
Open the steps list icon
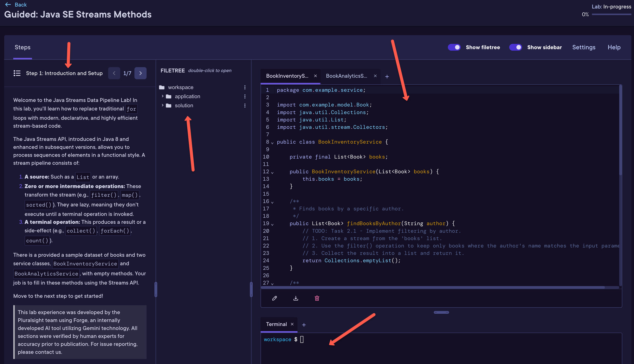[x=17, y=73]
